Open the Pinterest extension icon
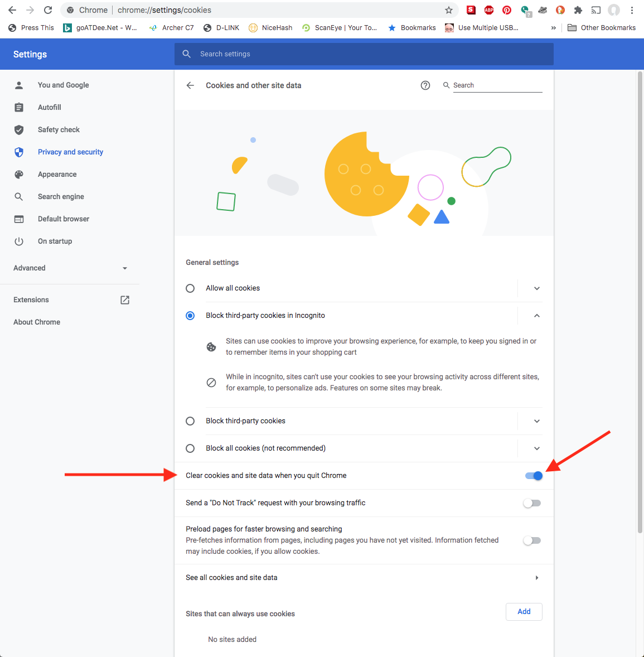The height and width of the screenshot is (657, 644). point(507,10)
